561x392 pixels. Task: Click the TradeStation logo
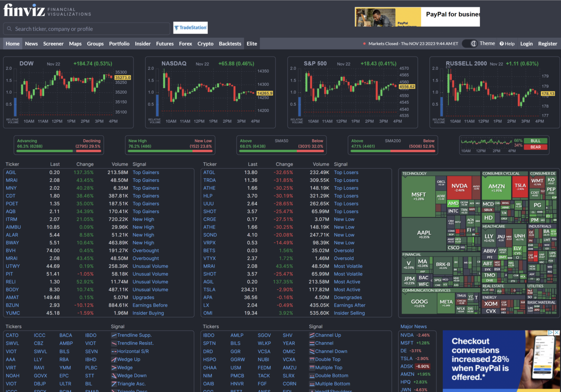click(x=190, y=27)
